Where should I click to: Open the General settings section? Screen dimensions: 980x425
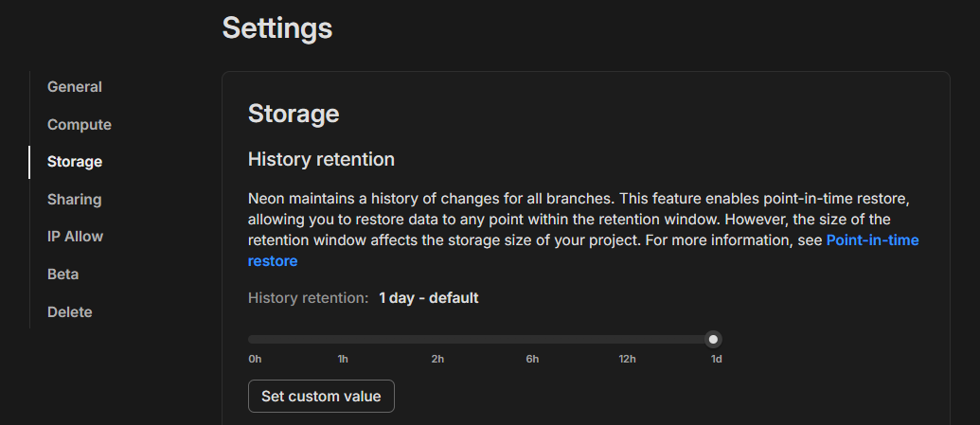[x=75, y=87]
